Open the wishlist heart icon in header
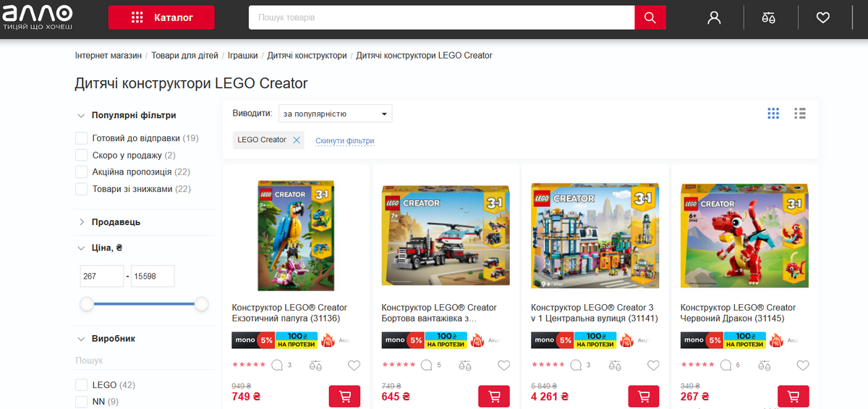 [823, 17]
